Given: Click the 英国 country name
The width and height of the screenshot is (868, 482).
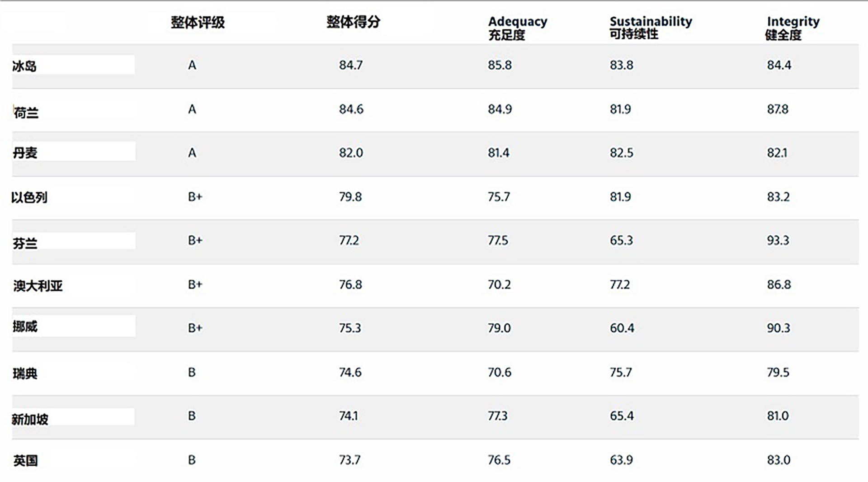Looking at the screenshot, I should 25,461.
